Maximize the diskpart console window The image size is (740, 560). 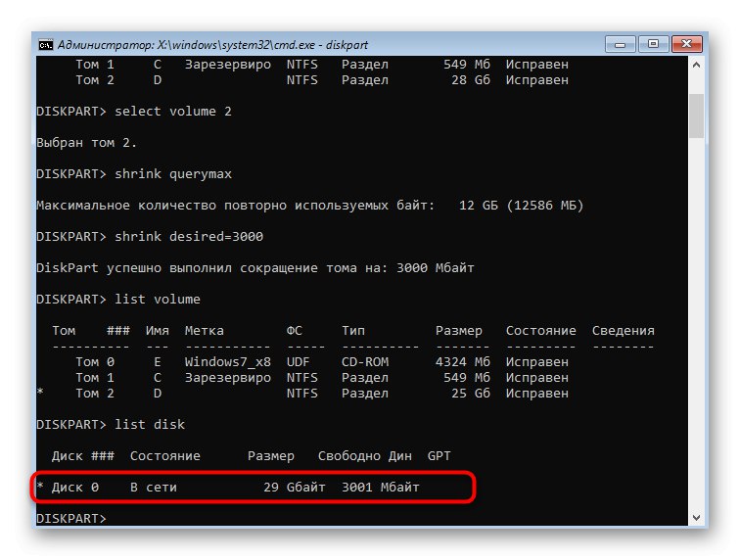coord(653,44)
